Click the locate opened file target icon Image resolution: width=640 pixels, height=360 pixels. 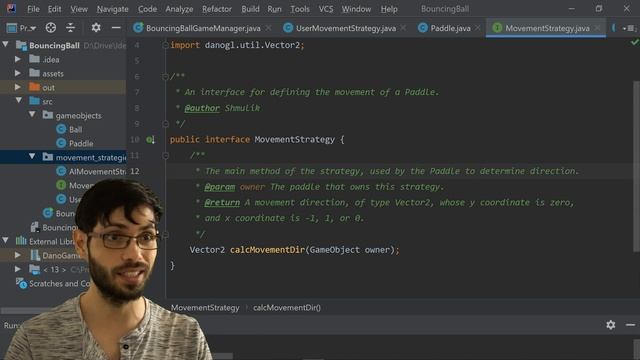click(x=51, y=27)
